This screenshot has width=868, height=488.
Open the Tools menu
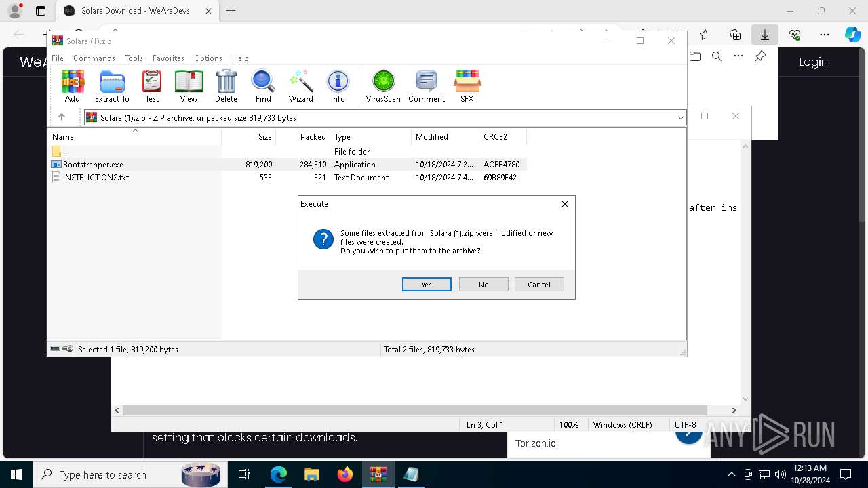134,58
